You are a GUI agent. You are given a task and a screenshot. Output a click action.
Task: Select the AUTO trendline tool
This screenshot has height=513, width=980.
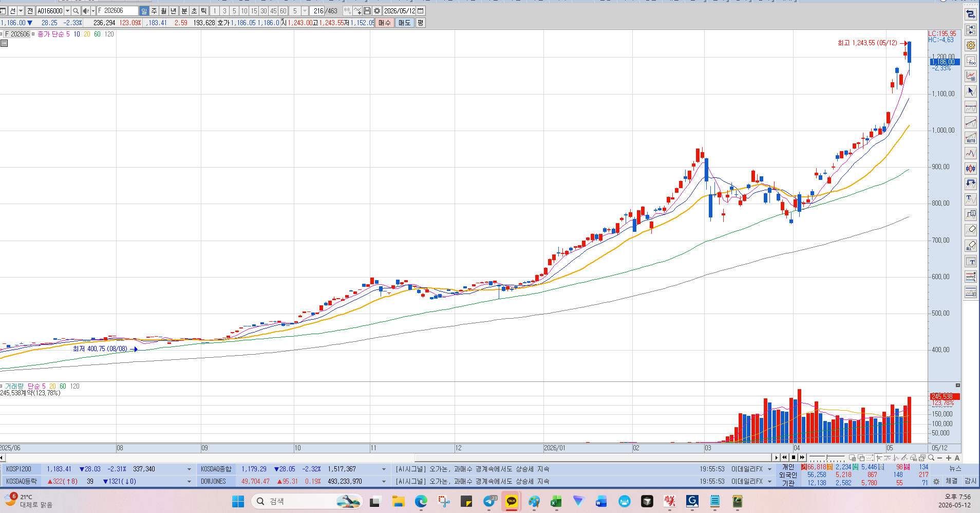971,138
